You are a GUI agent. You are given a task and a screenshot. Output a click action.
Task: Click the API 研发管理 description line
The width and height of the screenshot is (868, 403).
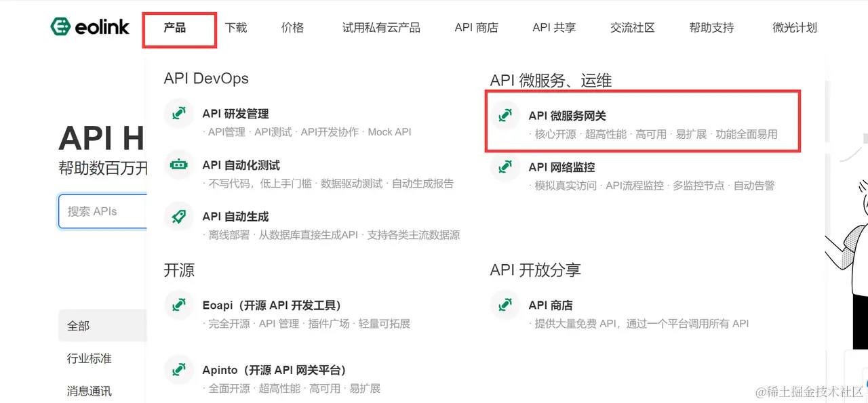click(307, 132)
